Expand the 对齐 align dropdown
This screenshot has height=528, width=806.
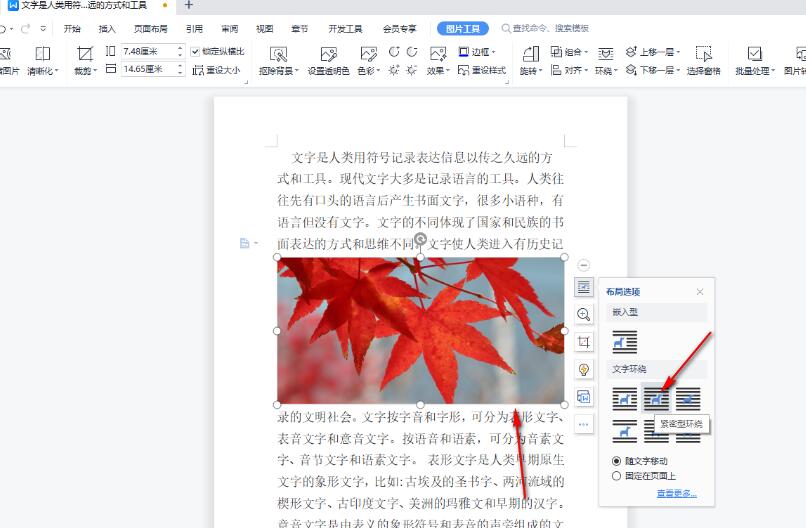pos(571,71)
